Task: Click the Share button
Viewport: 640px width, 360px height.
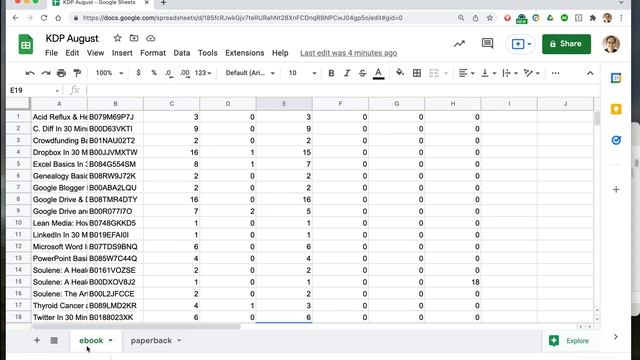Action: (x=566, y=44)
